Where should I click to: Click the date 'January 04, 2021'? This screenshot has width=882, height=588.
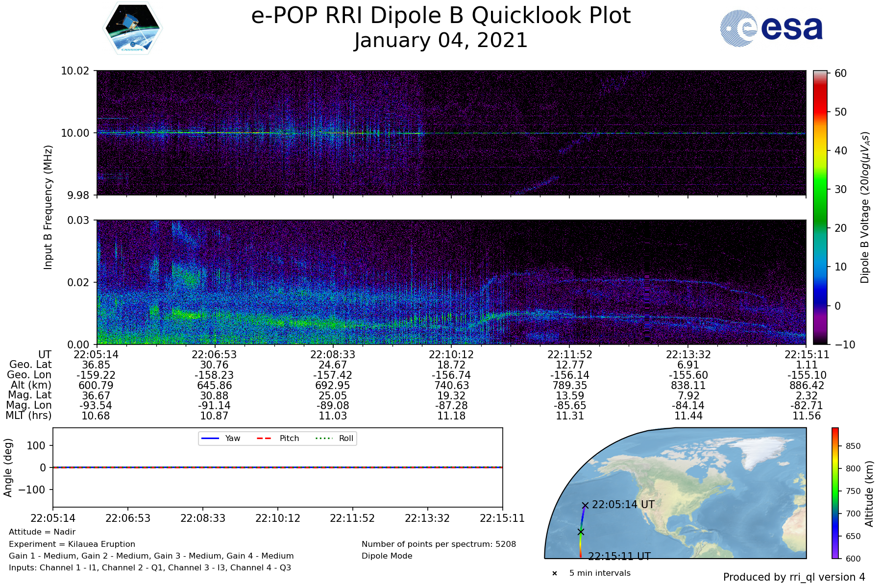point(441,40)
